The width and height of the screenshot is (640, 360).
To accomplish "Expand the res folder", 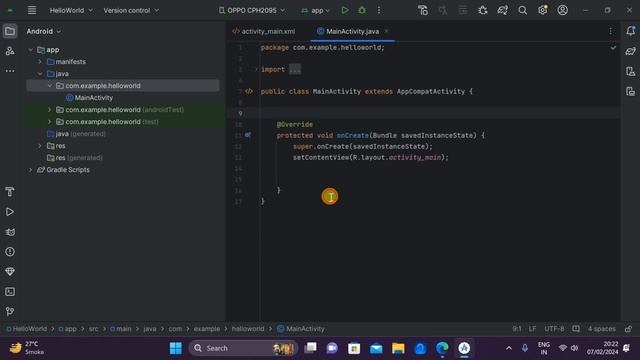I will pyautogui.click(x=40, y=146).
